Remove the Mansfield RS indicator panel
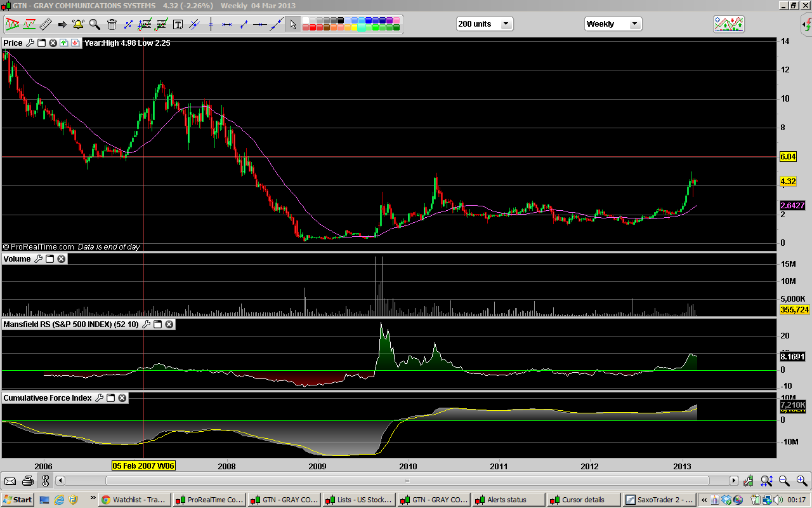812x508 pixels. coord(169,324)
